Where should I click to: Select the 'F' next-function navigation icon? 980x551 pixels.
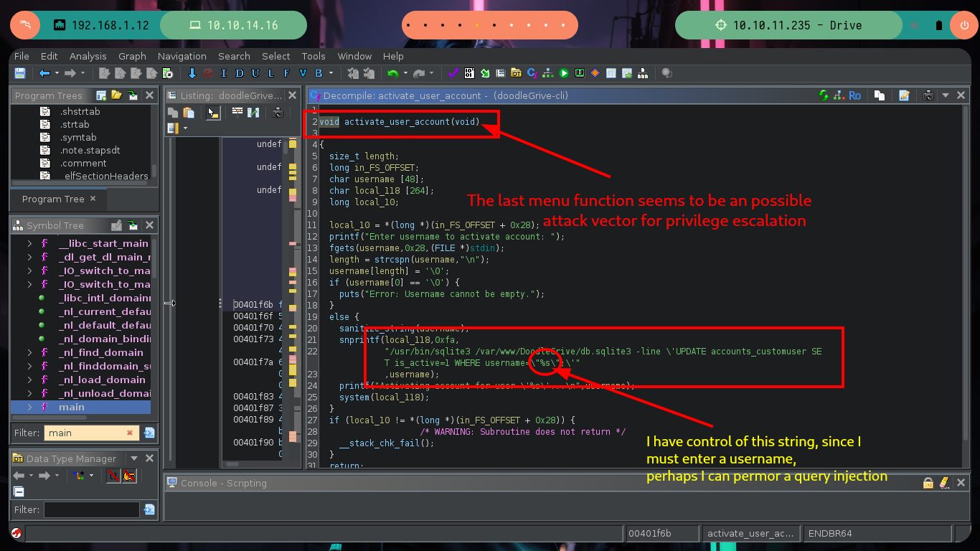click(286, 73)
